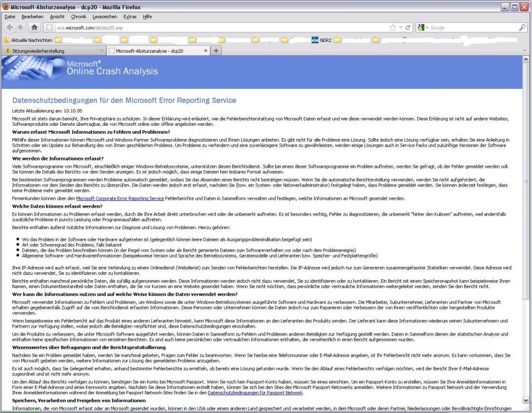Open the URL history dropdown arrow

pyautogui.click(x=401, y=28)
